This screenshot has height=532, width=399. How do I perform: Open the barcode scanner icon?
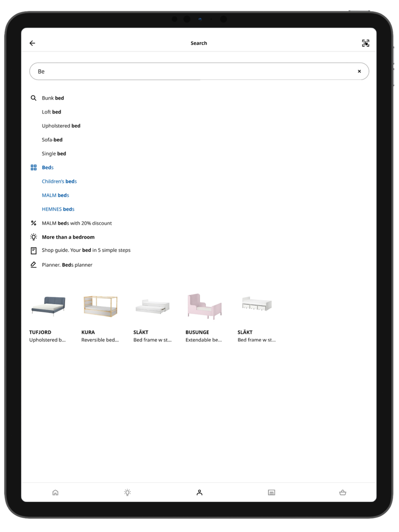click(x=365, y=43)
